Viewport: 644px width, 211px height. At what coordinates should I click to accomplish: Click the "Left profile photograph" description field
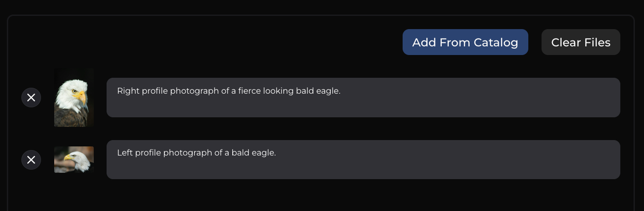point(363,160)
